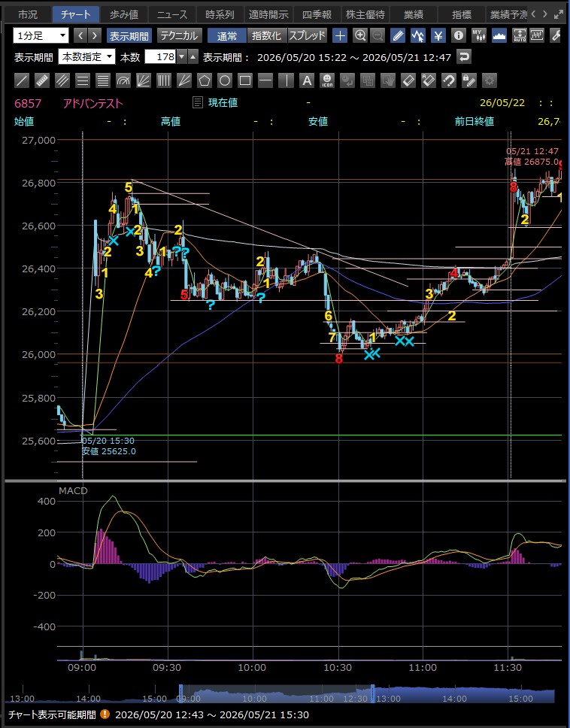Select the pentagon shape tool
Image resolution: width=570 pixels, height=728 pixels.
[x=205, y=80]
